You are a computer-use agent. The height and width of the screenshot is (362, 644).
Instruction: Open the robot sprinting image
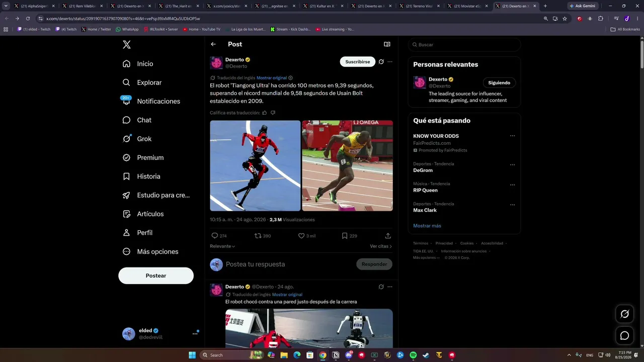point(255,165)
